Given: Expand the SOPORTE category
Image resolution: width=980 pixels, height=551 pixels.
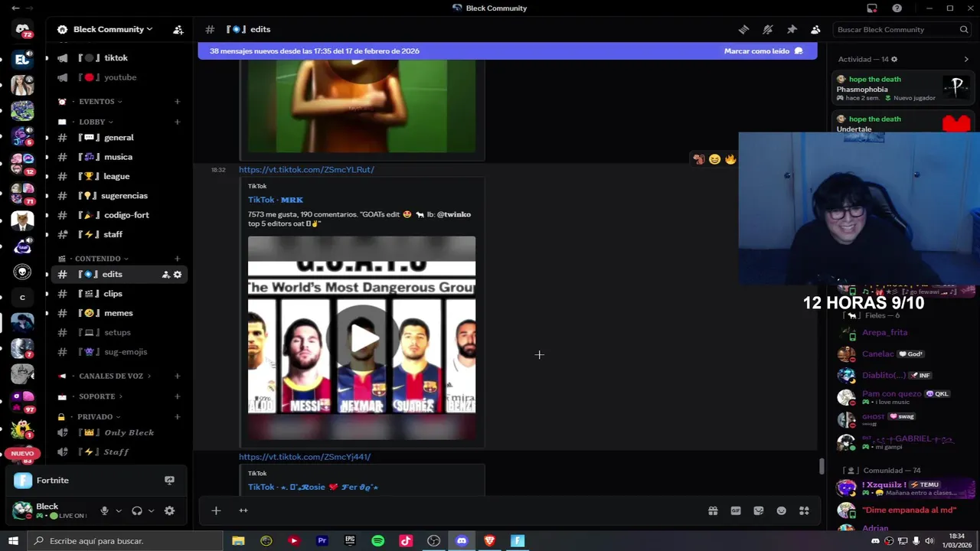Looking at the screenshot, I should pos(101,396).
